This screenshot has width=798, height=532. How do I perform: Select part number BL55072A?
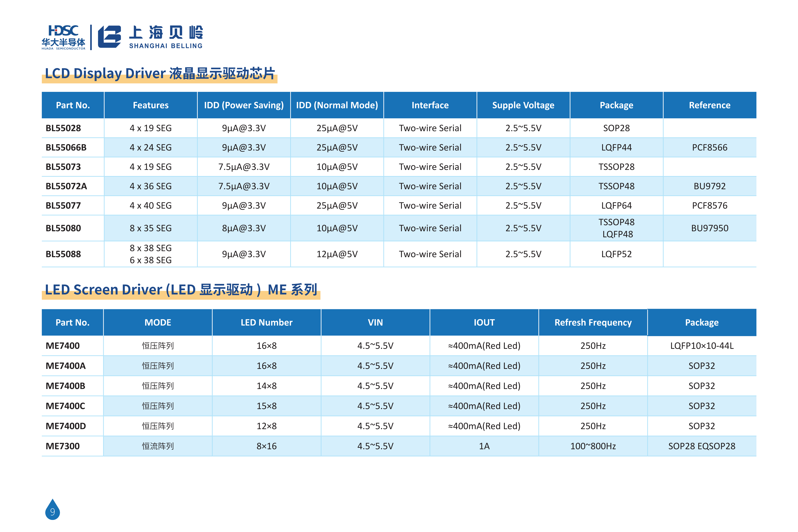pos(67,186)
